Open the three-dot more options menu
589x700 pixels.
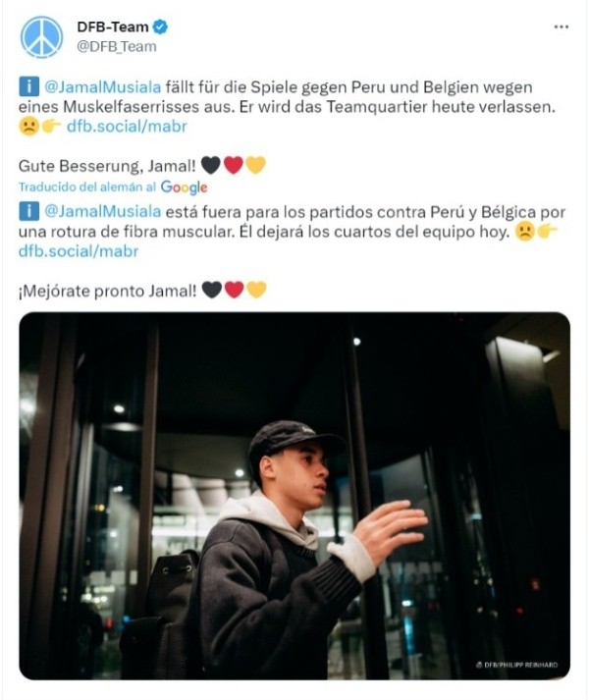tap(561, 27)
